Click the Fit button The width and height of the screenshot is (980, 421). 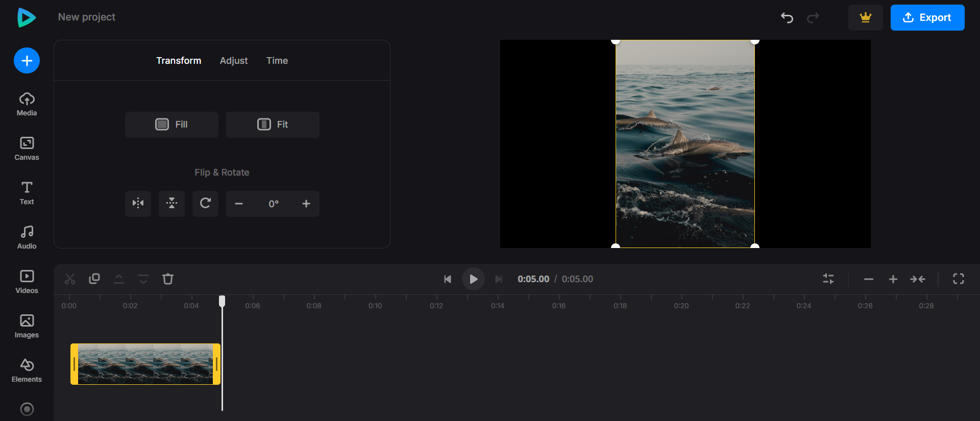[273, 125]
